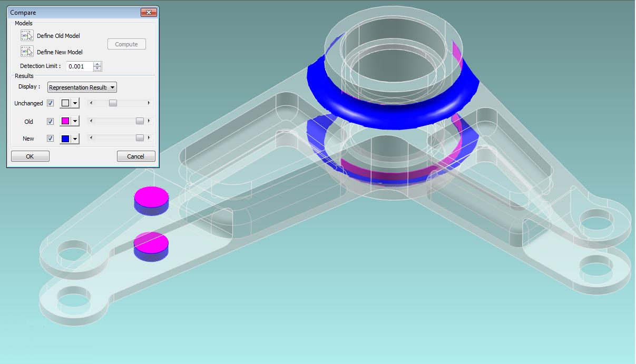Click left arrow of New slider
This screenshot has width=636, height=364.
click(91, 138)
